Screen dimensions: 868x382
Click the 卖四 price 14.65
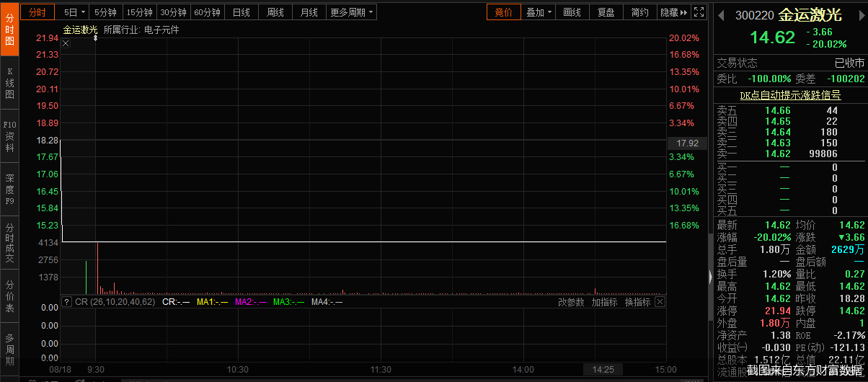tap(778, 121)
